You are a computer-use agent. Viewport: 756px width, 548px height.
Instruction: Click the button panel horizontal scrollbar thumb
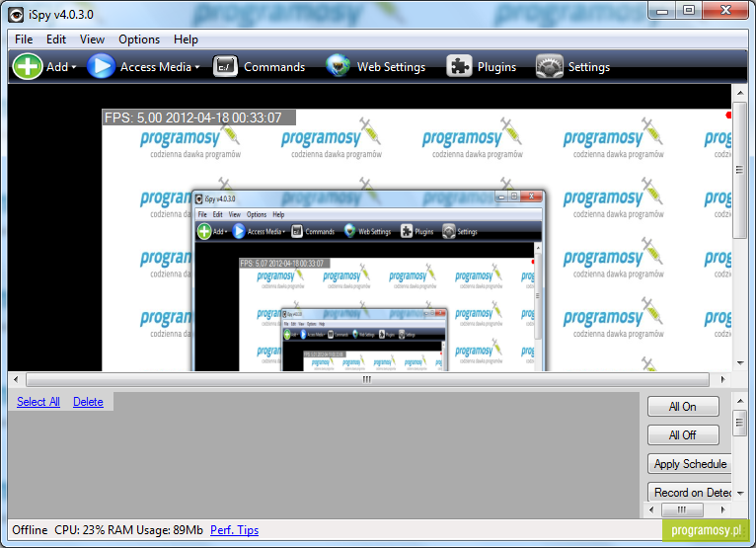point(682,509)
